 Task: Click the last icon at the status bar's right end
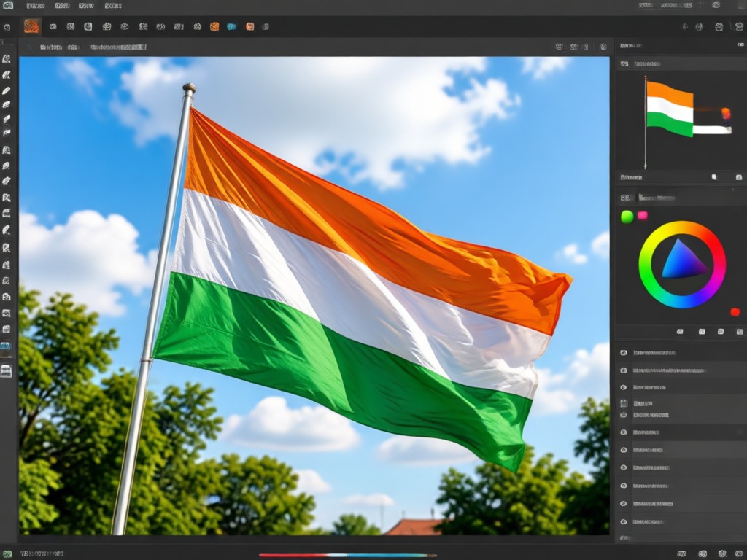tap(739, 553)
